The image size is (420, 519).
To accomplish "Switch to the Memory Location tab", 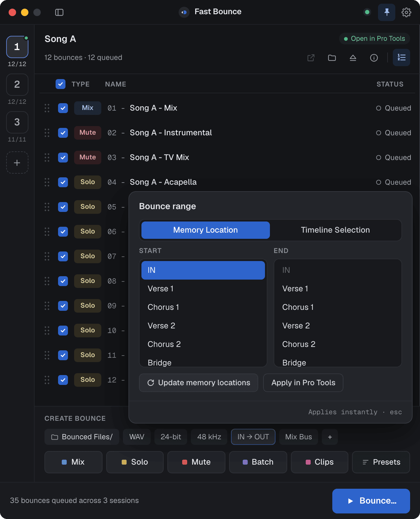I will click(206, 230).
